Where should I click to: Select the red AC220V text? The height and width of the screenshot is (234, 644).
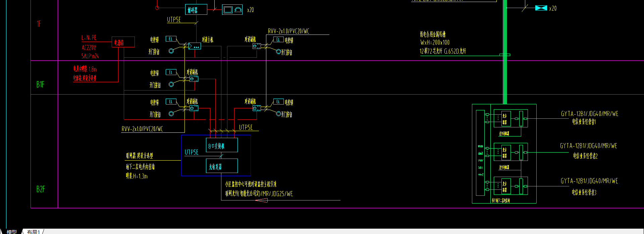coord(89,48)
